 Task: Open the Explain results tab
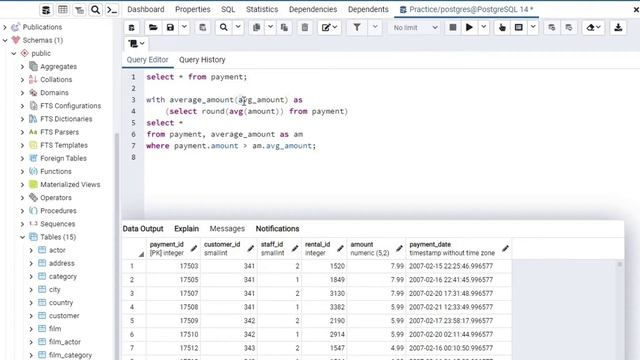pyautogui.click(x=187, y=229)
